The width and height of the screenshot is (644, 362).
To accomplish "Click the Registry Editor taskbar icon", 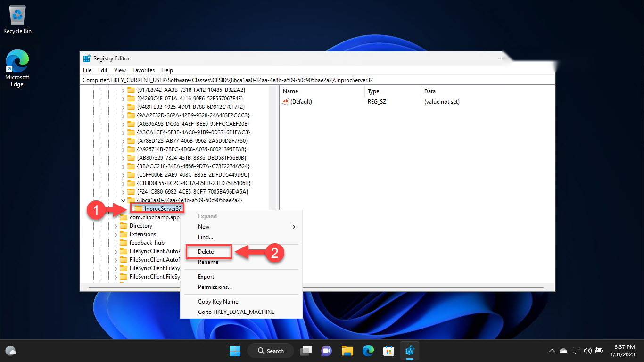I will [x=409, y=351].
